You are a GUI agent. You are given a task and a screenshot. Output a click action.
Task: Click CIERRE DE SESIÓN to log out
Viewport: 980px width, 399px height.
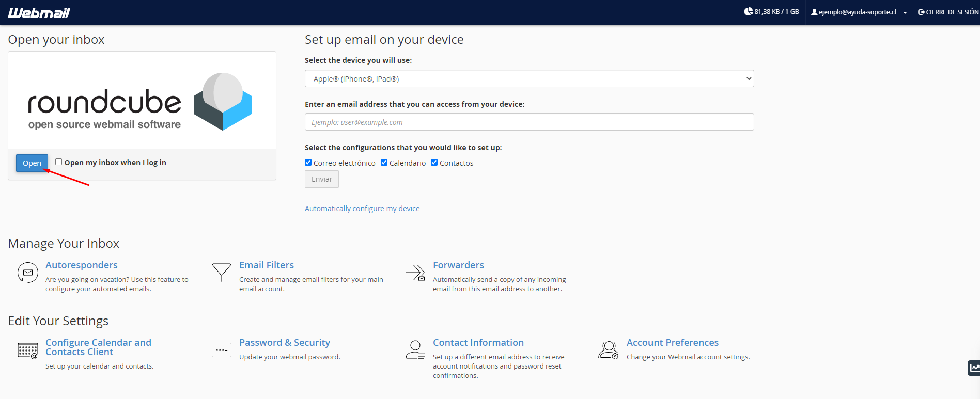pyautogui.click(x=948, y=12)
